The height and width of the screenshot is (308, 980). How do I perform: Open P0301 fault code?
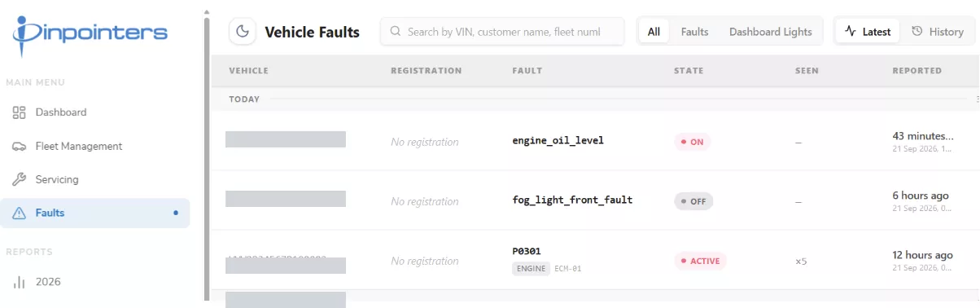pos(527,251)
